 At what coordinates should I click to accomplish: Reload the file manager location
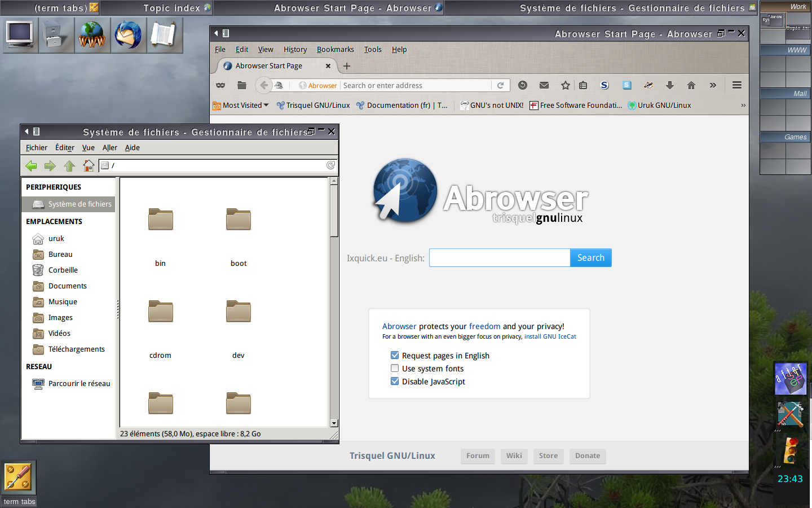tap(330, 165)
